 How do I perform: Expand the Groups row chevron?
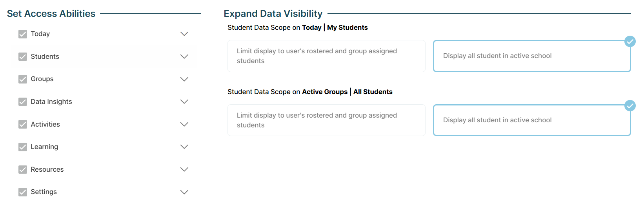coord(184,79)
